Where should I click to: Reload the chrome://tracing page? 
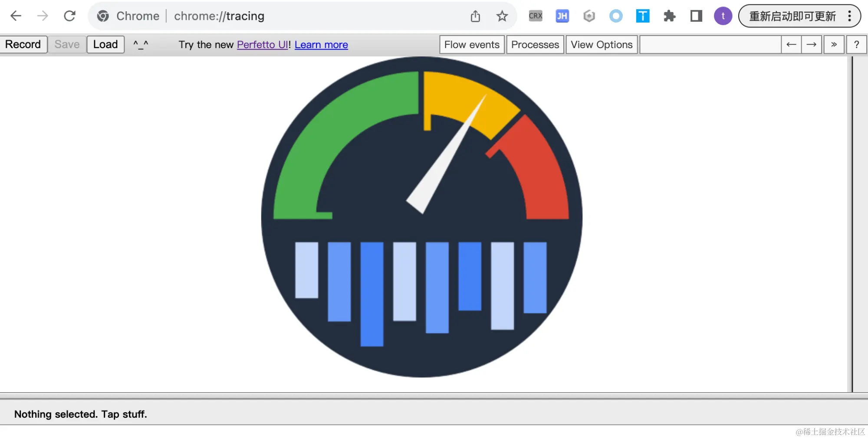(x=69, y=16)
